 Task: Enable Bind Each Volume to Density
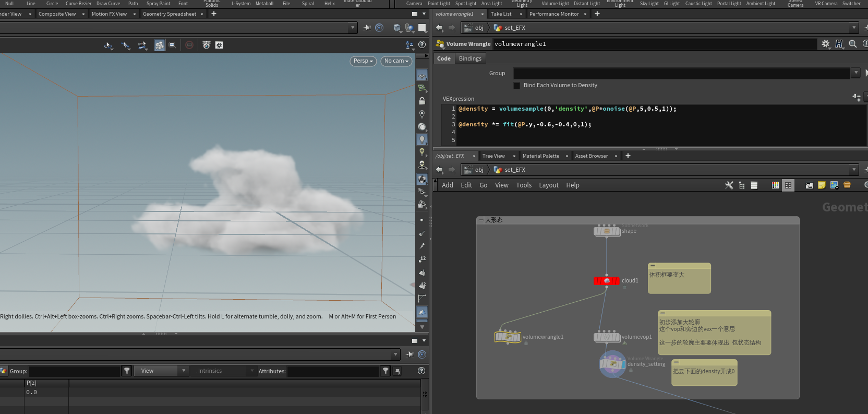(517, 86)
